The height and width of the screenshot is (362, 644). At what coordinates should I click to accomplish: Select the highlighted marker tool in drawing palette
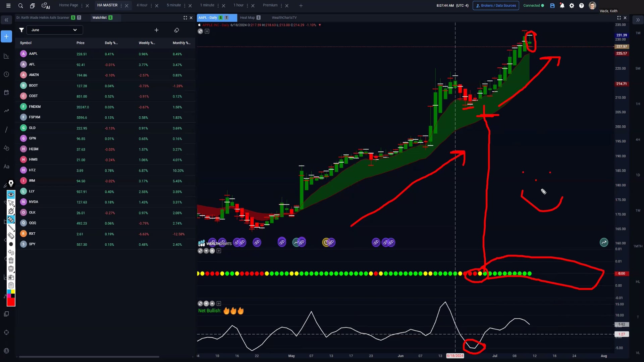11,220
